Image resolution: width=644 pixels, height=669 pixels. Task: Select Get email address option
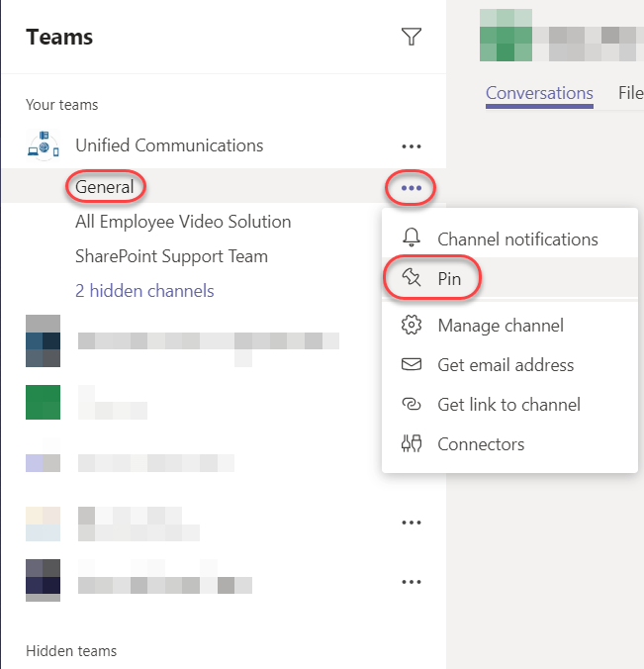(509, 365)
